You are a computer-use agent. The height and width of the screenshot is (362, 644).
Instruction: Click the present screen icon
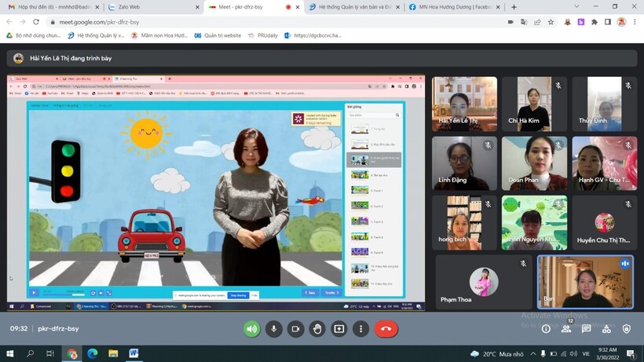tap(339, 329)
